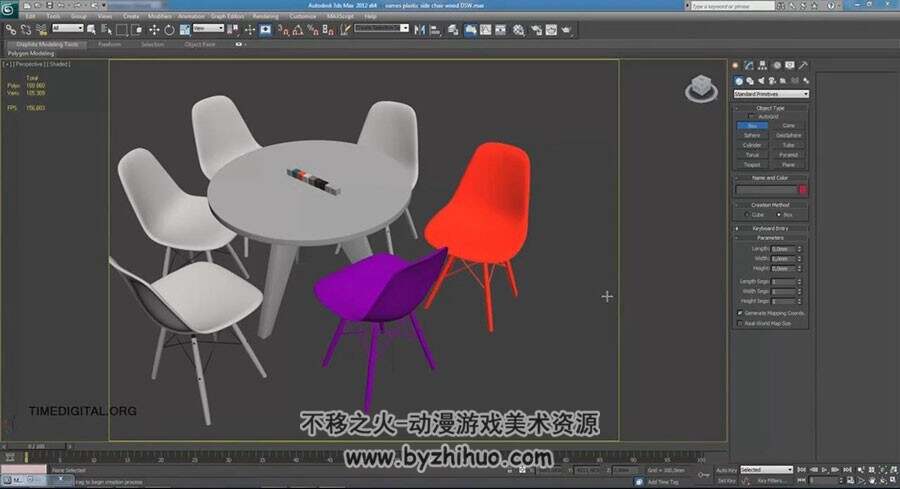This screenshot has width=900, height=489.
Task: Expand the Keyboard Entry rollout
Action: point(770,228)
